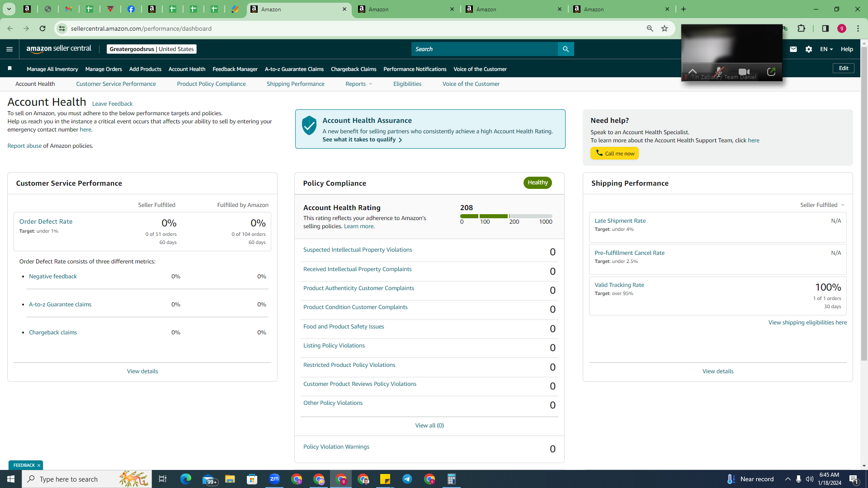Viewport: 868px width, 488px height.
Task: Click the Edit button on the favorites bar
Action: [844, 68]
